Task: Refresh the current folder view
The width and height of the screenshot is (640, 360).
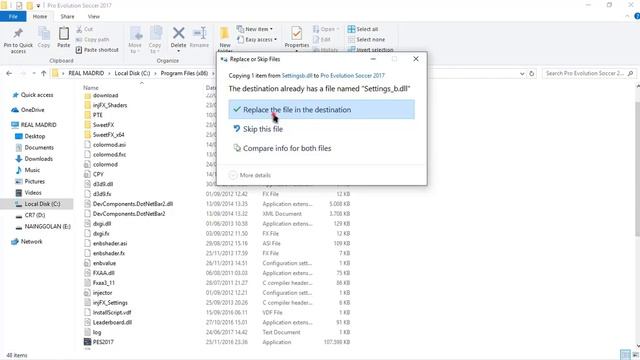Action: 531,73
